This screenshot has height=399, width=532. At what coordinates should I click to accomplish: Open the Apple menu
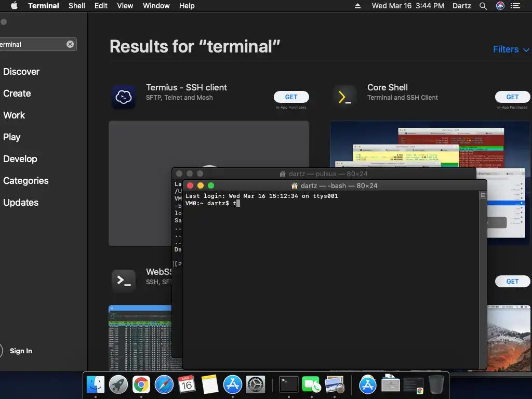click(14, 6)
